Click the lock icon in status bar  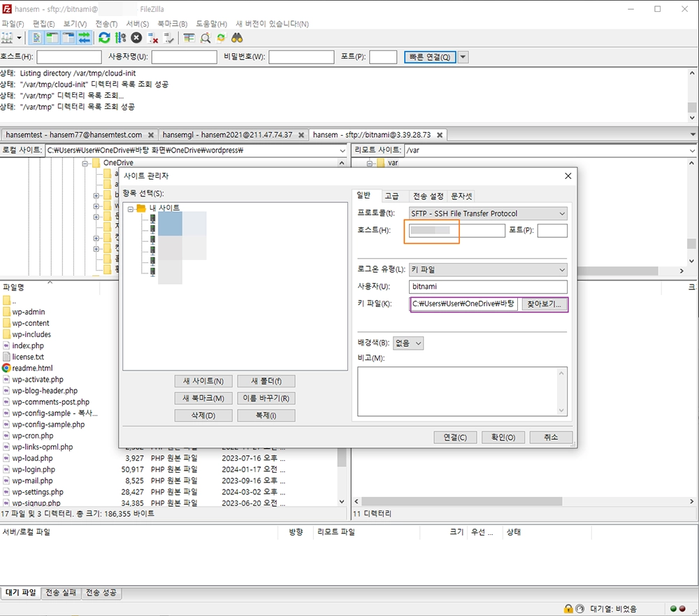pyautogui.click(x=568, y=608)
